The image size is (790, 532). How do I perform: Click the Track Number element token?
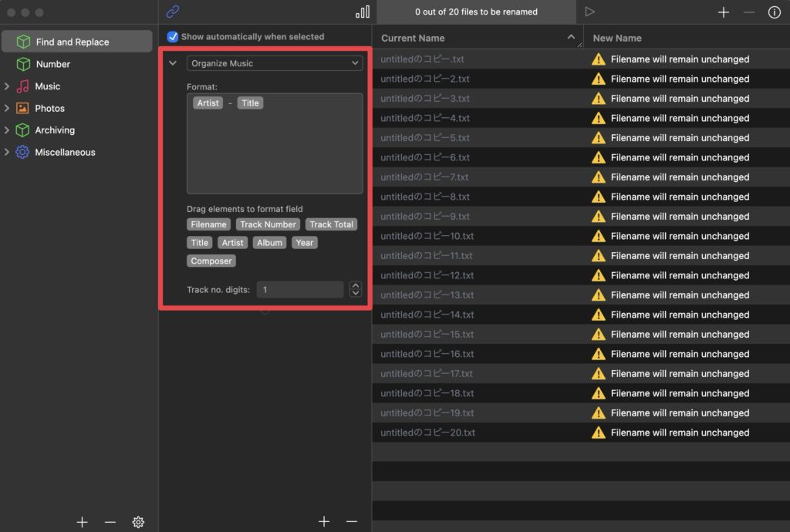268,224
